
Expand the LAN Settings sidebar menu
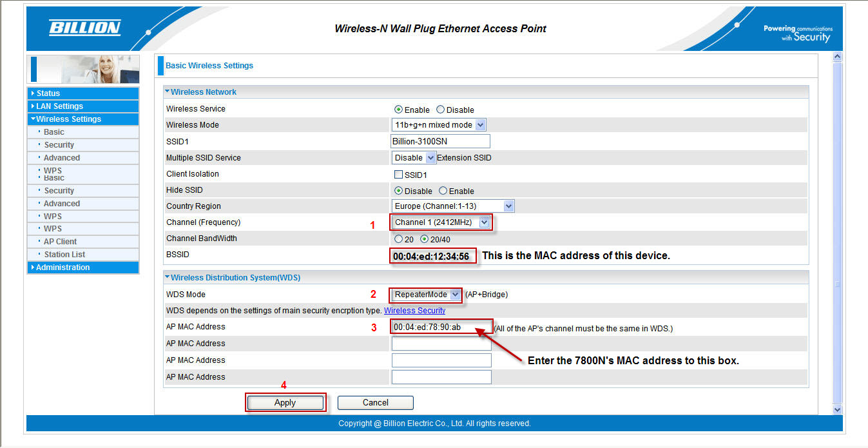[83, 106]
